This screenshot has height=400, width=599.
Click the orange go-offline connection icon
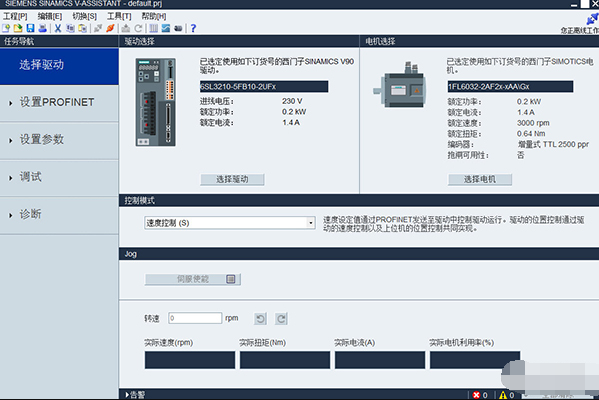coord(110,28)
